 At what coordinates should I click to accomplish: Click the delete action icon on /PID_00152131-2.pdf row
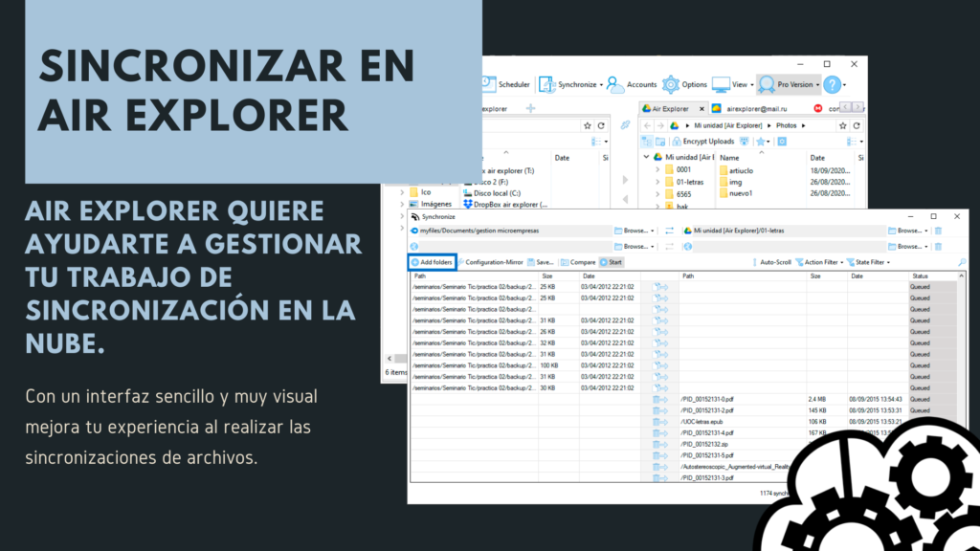click(660, 410)
